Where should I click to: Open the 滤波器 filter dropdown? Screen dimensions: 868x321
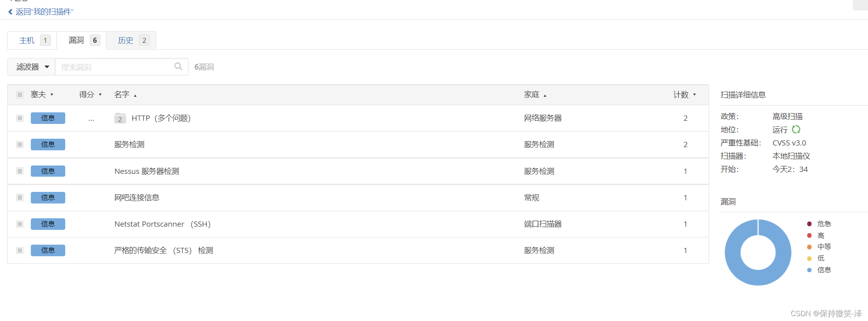(x=32, y=67)
